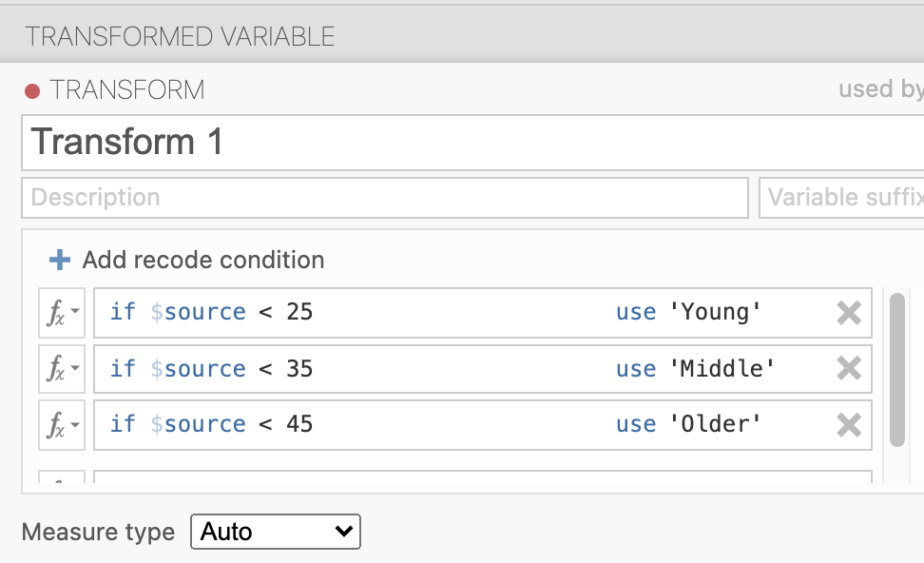Viewport: 924px width, 563px height.
Task: Focus the Description text field
Action: [x=384, y=198]
